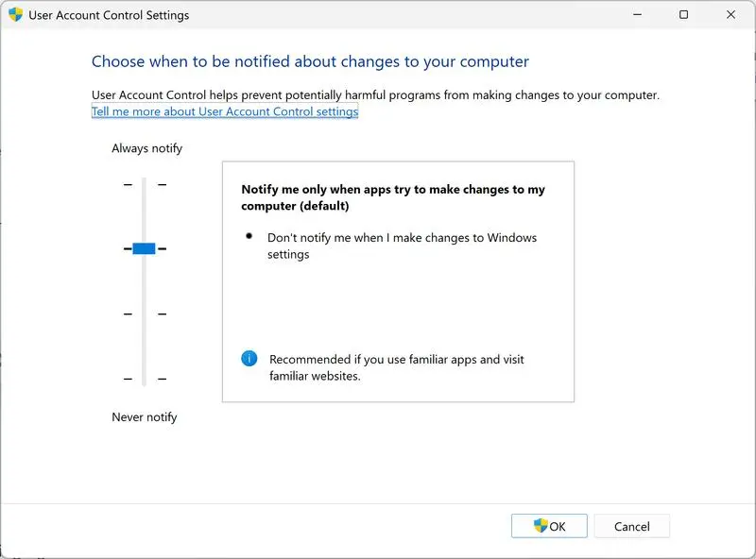Minimize the User Account Control Settings window
The height and width of the screenshot is (559, 756).
click(x=637, y=14)
